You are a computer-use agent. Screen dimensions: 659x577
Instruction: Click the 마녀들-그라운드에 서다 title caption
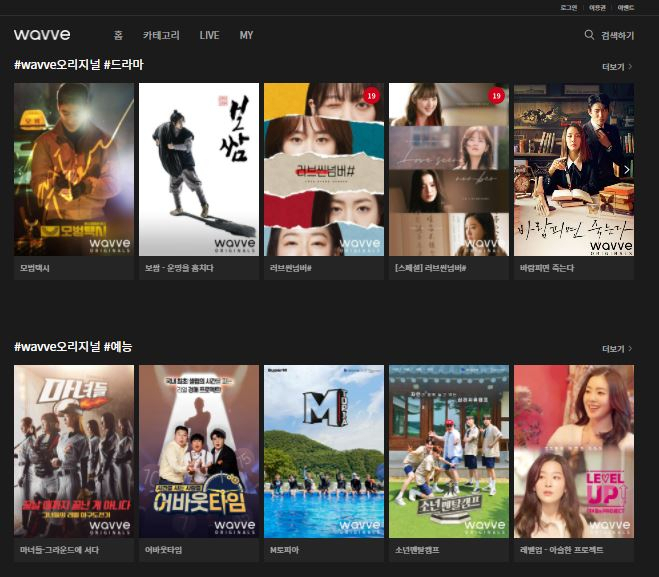[x=59, y=550]
